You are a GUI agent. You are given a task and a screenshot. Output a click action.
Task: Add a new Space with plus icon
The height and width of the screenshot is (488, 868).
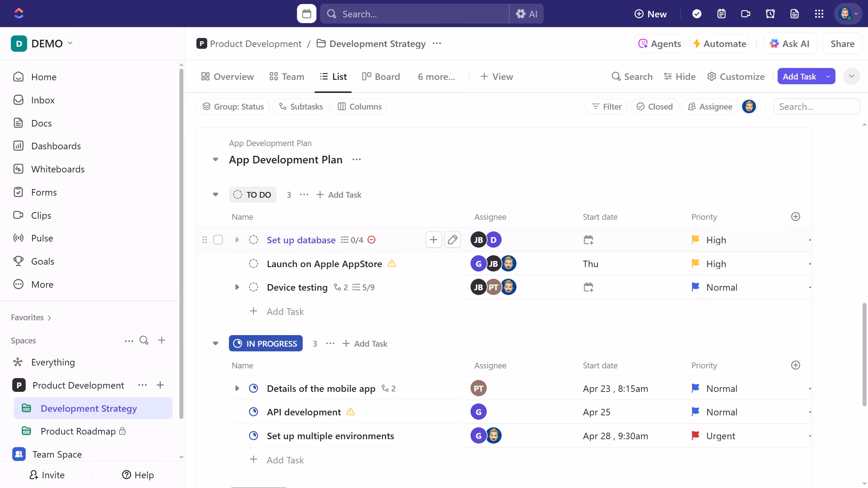[x=162, y=341]
